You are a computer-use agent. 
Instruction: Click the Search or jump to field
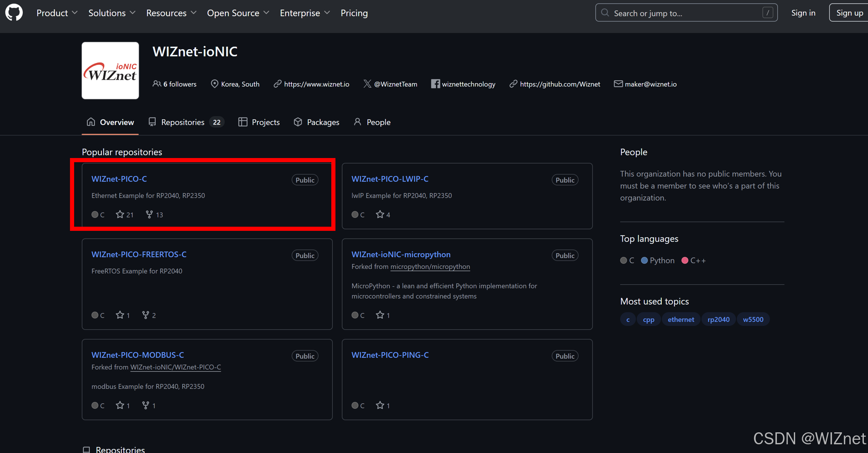point(686,13)
